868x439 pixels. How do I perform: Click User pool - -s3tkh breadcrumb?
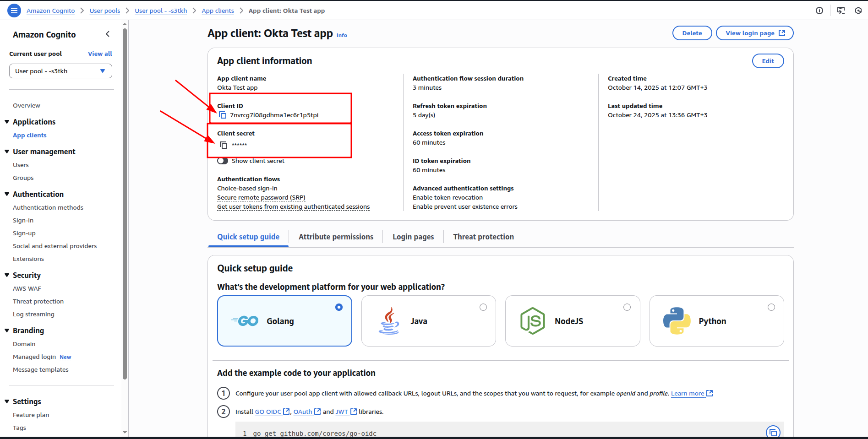[x=161, y=11]
